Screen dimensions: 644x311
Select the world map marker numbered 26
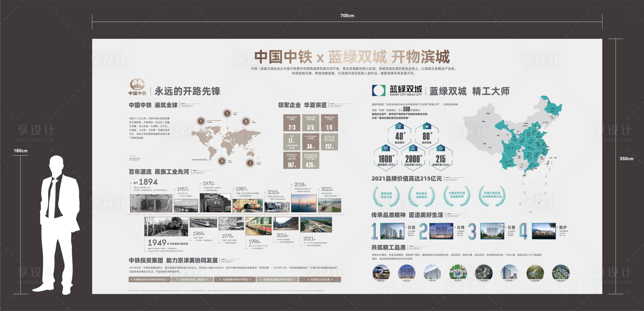[246, 121]
